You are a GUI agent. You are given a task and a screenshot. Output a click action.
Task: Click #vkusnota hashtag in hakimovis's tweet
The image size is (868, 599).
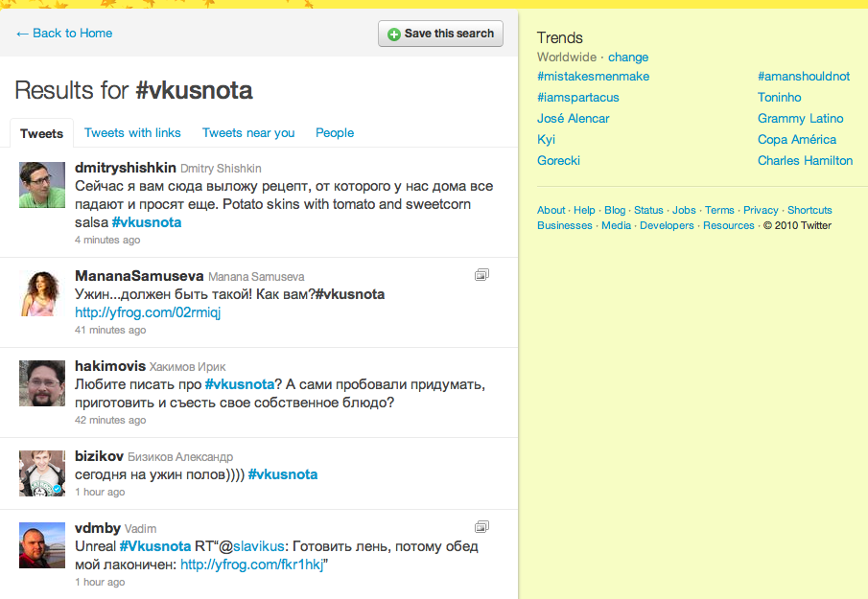[240, 384]
